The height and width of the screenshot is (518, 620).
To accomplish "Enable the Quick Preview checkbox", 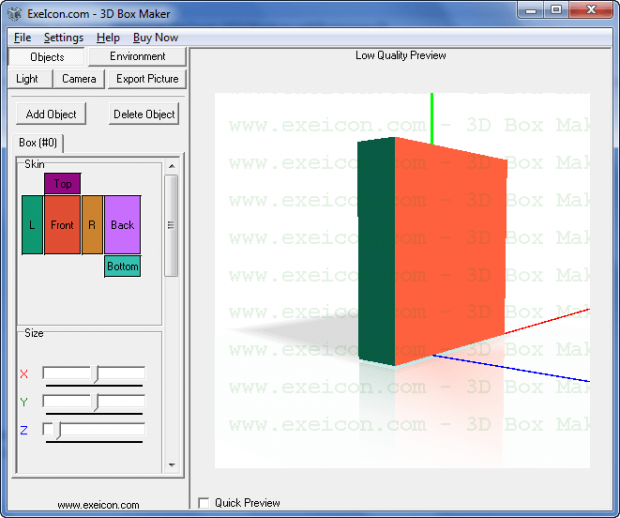I will click(x=204, y=503).
